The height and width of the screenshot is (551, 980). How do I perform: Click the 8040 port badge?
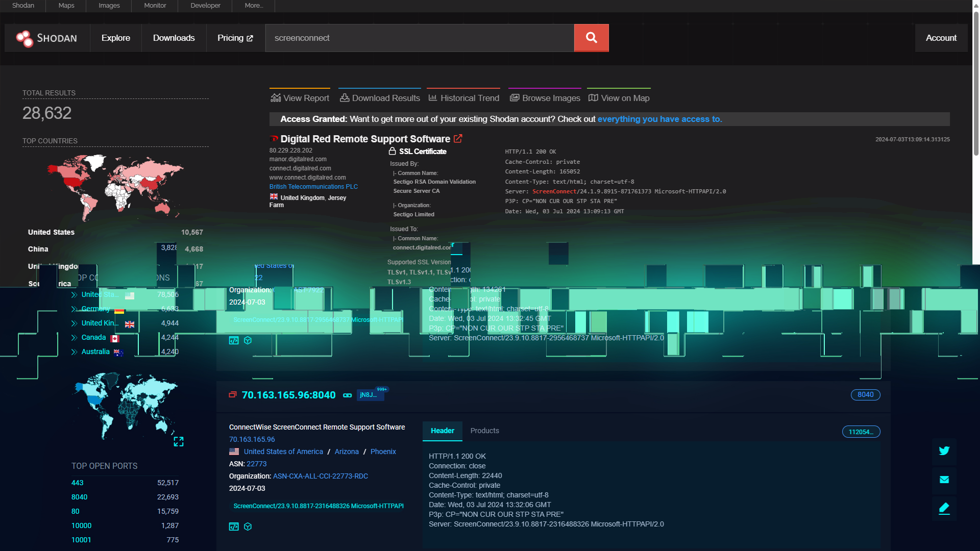[x=865, y=394]
